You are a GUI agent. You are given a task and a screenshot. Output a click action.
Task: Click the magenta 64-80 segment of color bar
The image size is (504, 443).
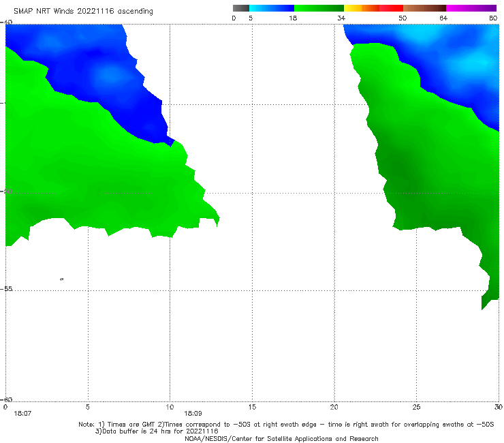471,8
